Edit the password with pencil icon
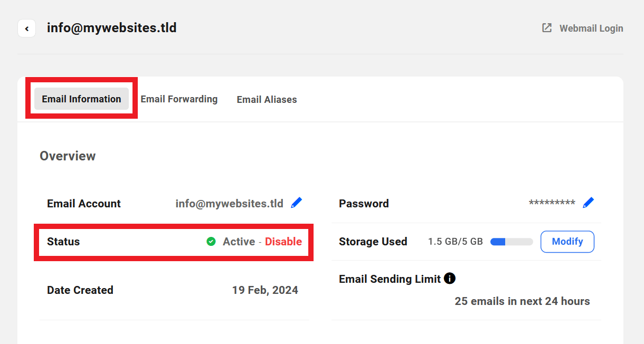This screenshot has width=644, height=344. [588, 203]
